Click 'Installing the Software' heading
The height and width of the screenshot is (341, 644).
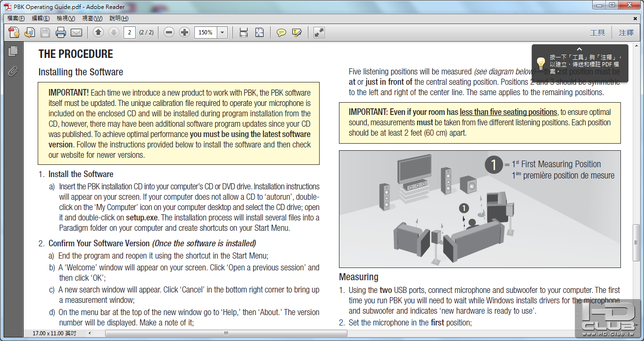pos(81,72)
